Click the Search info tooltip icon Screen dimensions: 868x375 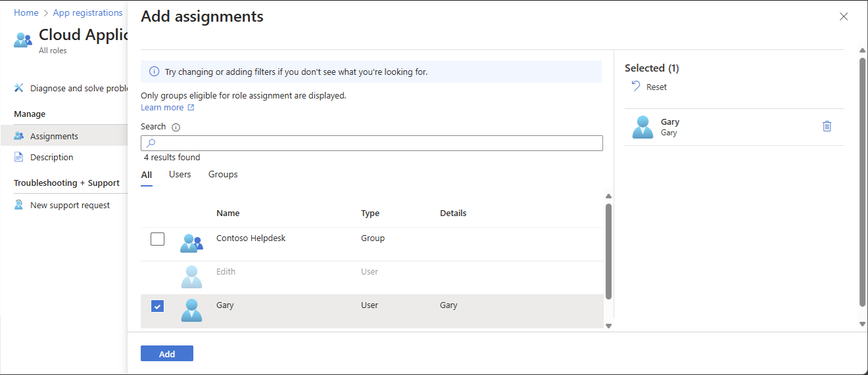click(x=176, y=127)
